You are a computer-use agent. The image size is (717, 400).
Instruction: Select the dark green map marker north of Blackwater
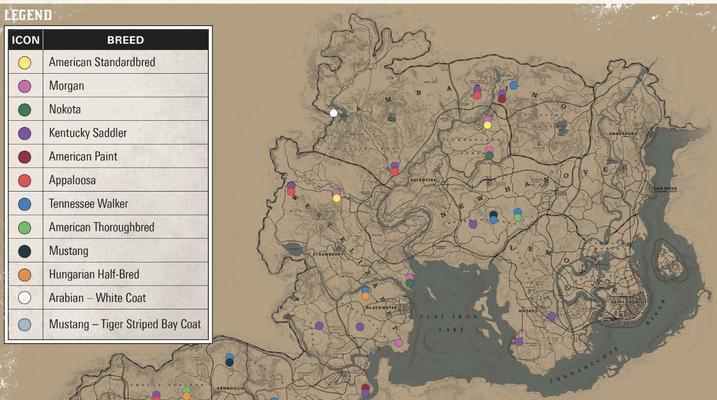(410, 283)
